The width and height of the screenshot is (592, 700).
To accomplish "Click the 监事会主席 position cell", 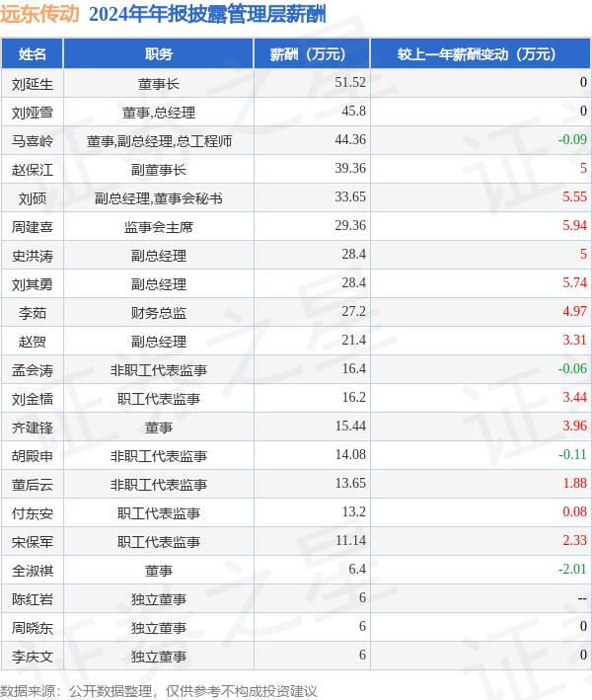I will (159, 227).
